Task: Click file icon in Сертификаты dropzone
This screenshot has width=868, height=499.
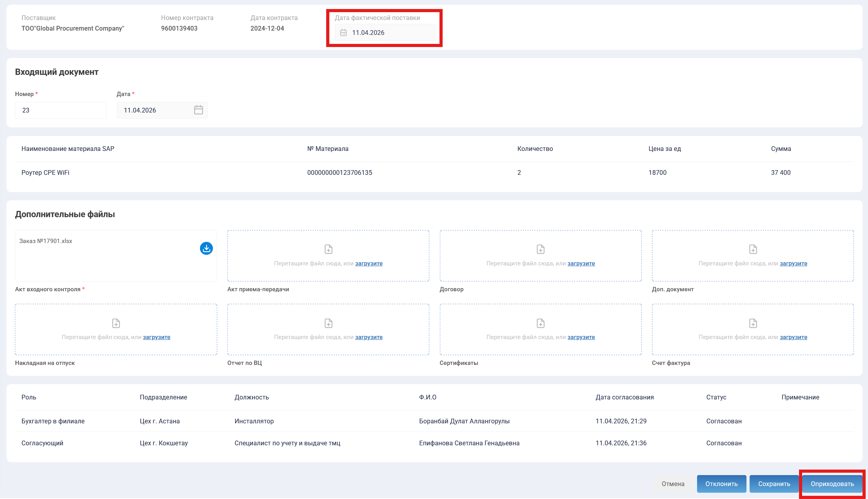Action: point(541,323)
